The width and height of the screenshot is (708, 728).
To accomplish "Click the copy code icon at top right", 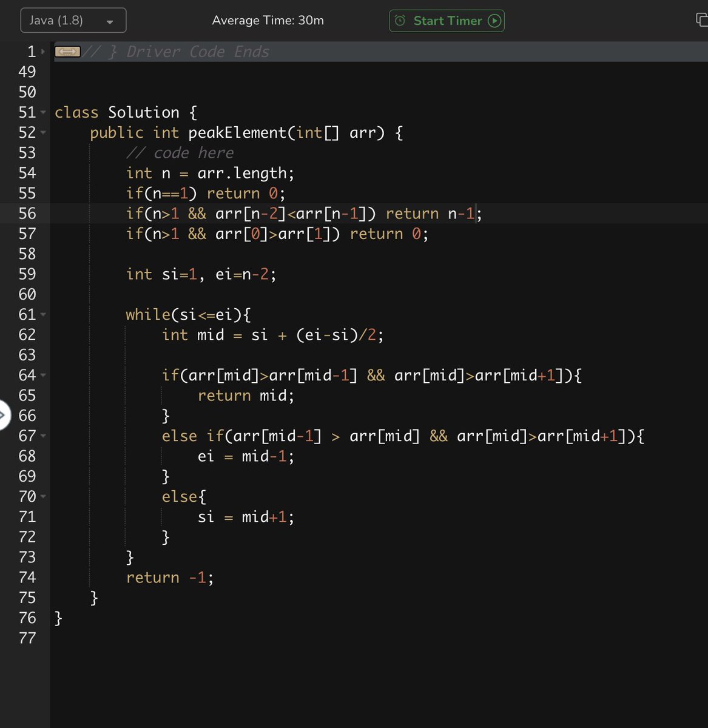I will pyautogui.click(x=702, y=20).
